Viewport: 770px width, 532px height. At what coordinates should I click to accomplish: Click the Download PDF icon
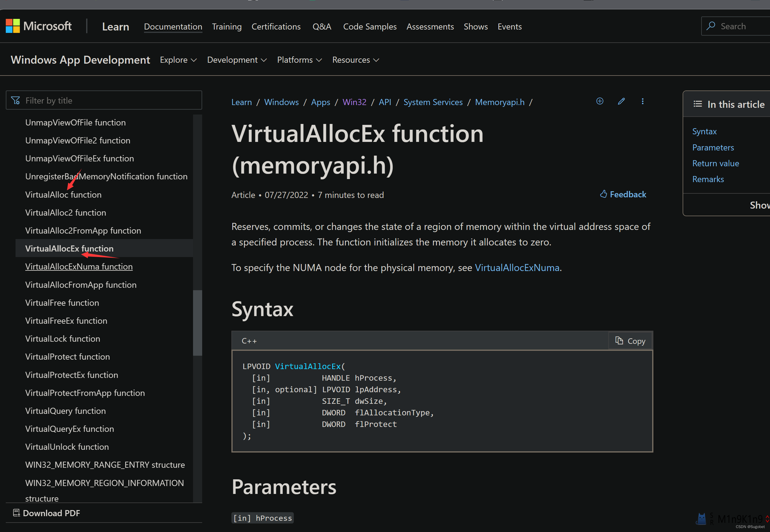pyautogui.click(x=16, y=513)
